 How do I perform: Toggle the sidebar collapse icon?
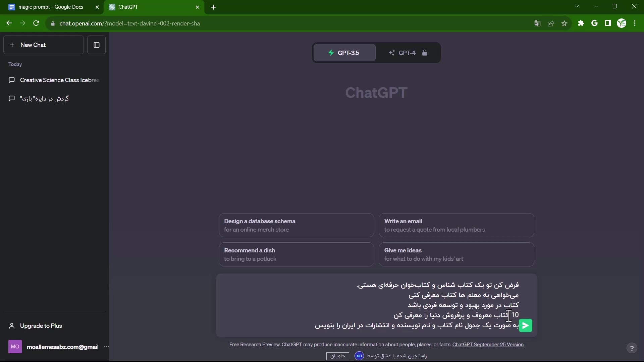coord(97,45)
